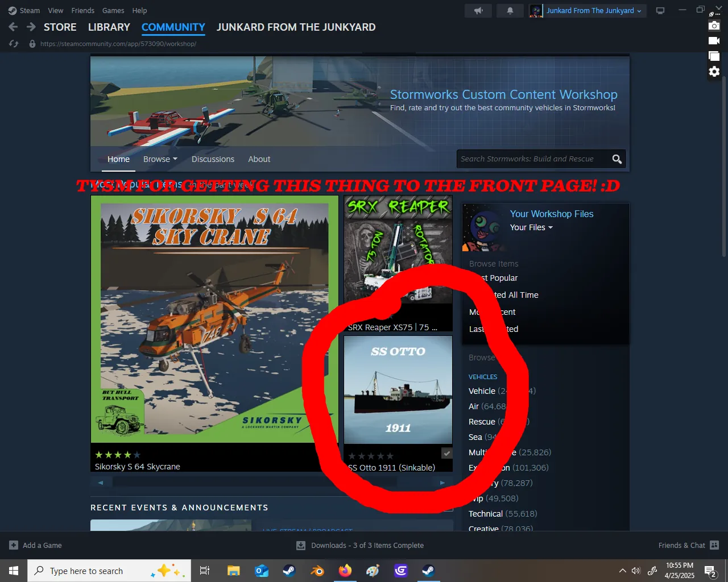The width and height of the screenshot is (728, 582).
Task: Click the workshop search magnifier icon
Action: 617,159
